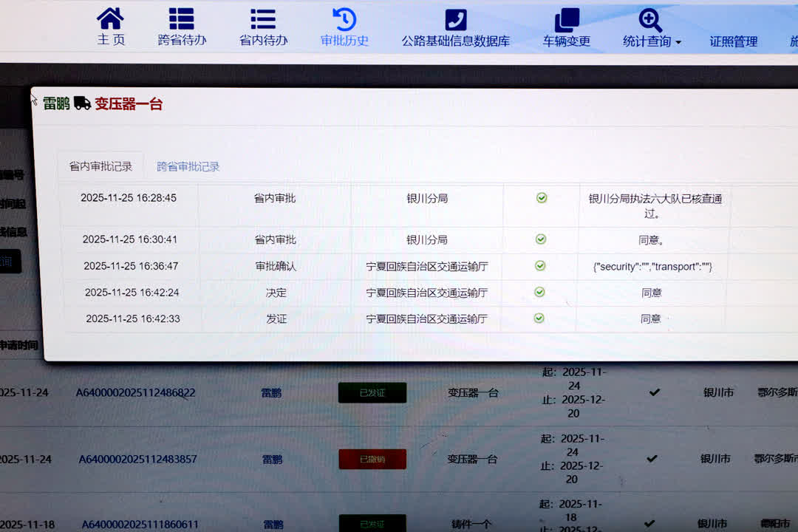798x532 pixels.
Task: Click the 审批历史 clock icon
Action: click(344, 19)
